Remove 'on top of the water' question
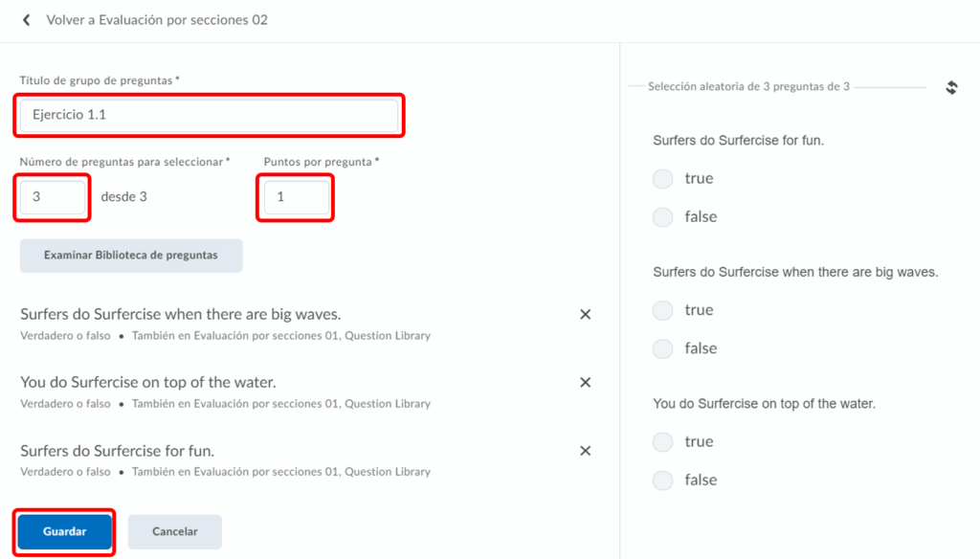The width and height of the screenshot is (980, 559). coord(586,382)
